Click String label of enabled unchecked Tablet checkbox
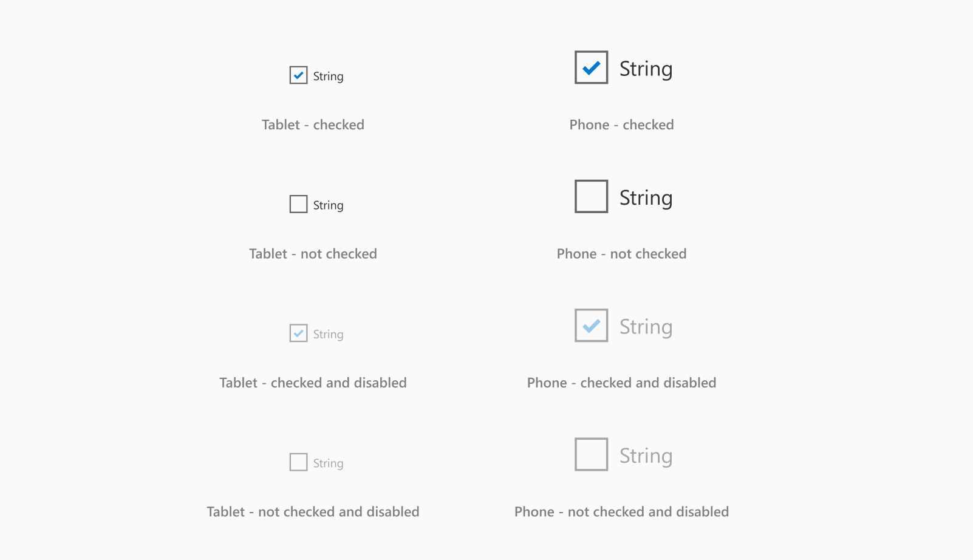 click(x=328, y=205)
